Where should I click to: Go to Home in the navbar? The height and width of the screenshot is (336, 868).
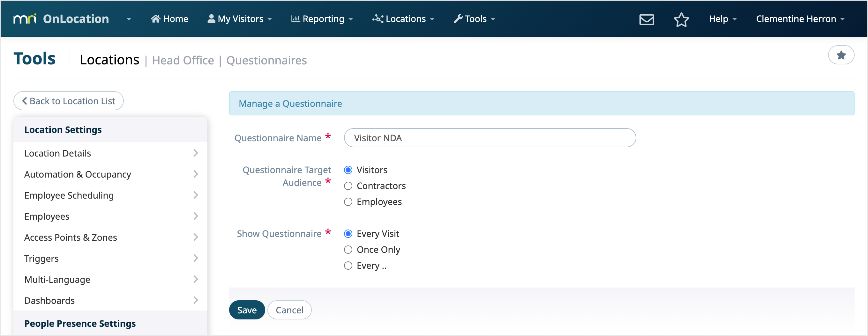[169, 19]
